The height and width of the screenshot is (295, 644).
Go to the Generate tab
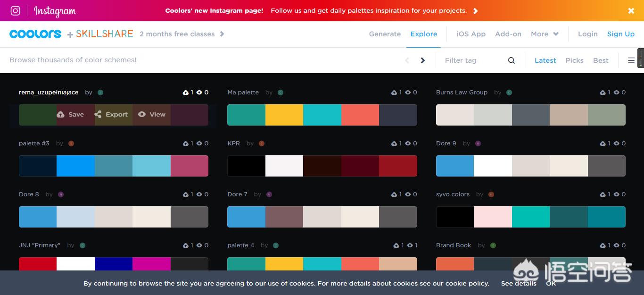385,34
